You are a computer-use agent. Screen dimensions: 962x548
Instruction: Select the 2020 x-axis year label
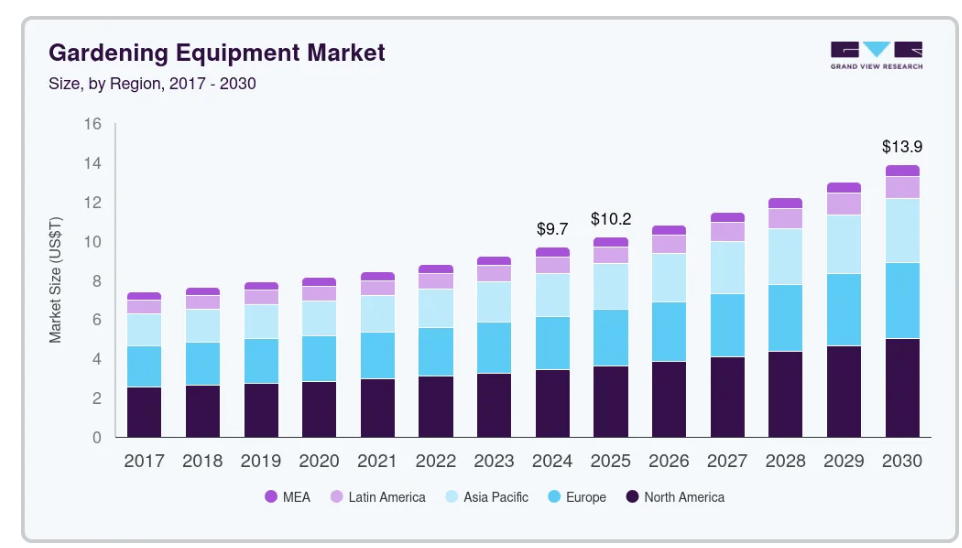coord(319,461)
